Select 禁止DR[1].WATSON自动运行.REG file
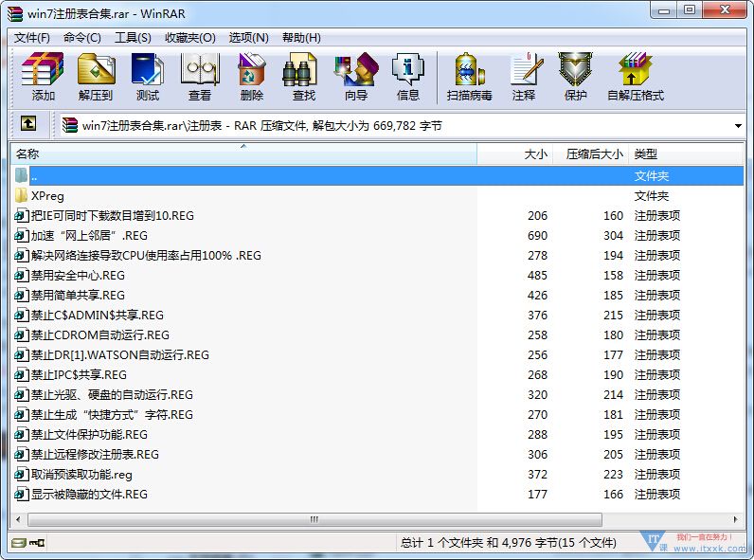Image resolution: width=754 pixels, height=560 pixels. (x=120, y=355)
